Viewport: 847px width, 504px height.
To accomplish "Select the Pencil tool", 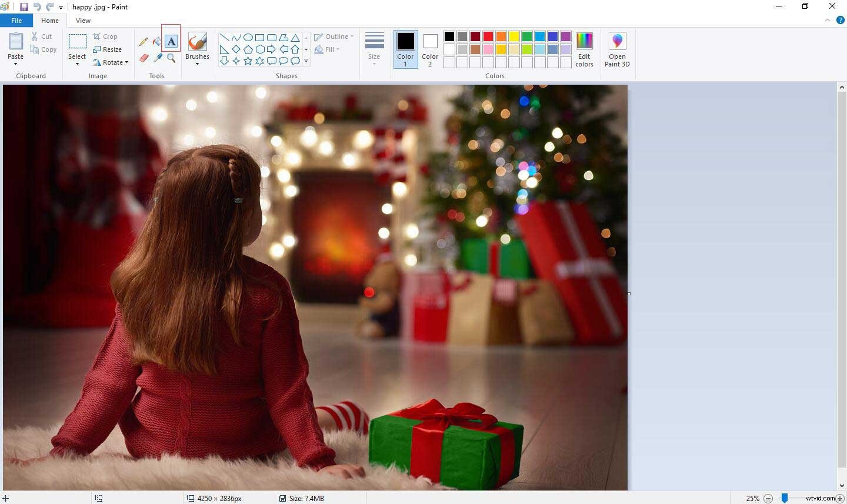I will pos(144,41).
